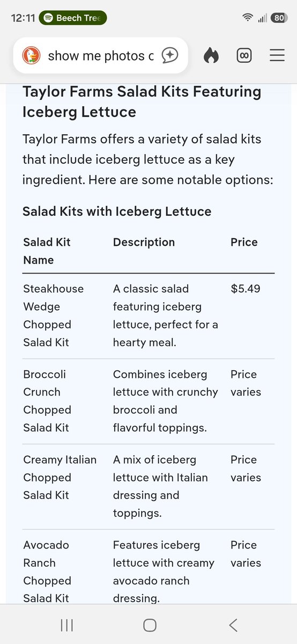Tap the Spotify Beech Tree pill
The image size is (297, 644).
point(73,18)
